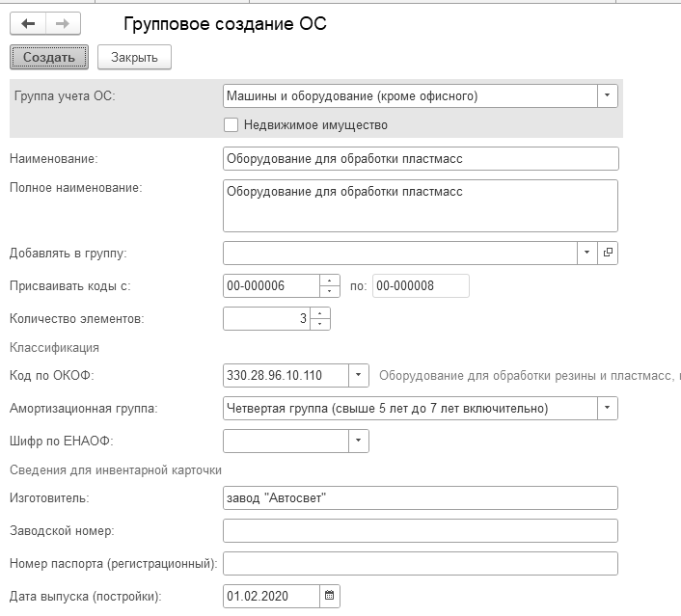This screenshot has width=681, height=616.
Task: Go back with the left arrow button
Action: pos(28,23)
